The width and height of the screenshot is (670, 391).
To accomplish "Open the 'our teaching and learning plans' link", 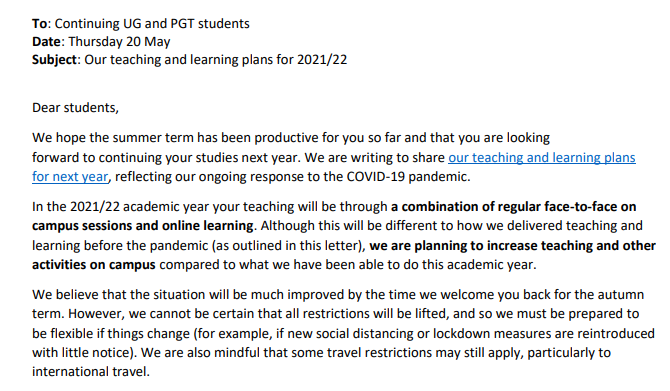I will (541, 158).
